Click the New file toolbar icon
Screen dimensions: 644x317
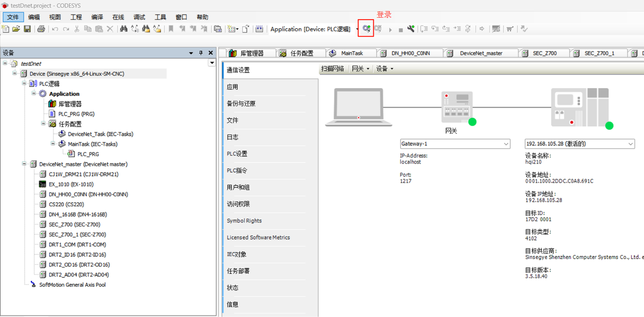coord(6,29)
